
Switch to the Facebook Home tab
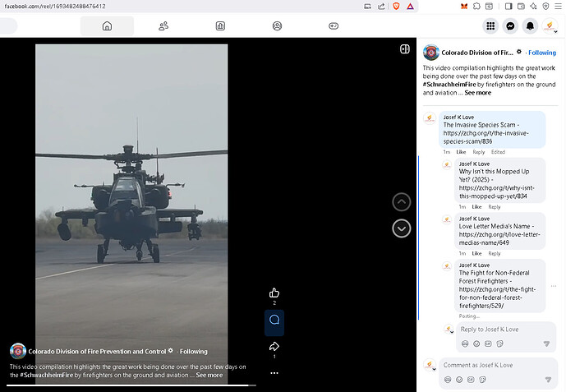coord(107,25)
